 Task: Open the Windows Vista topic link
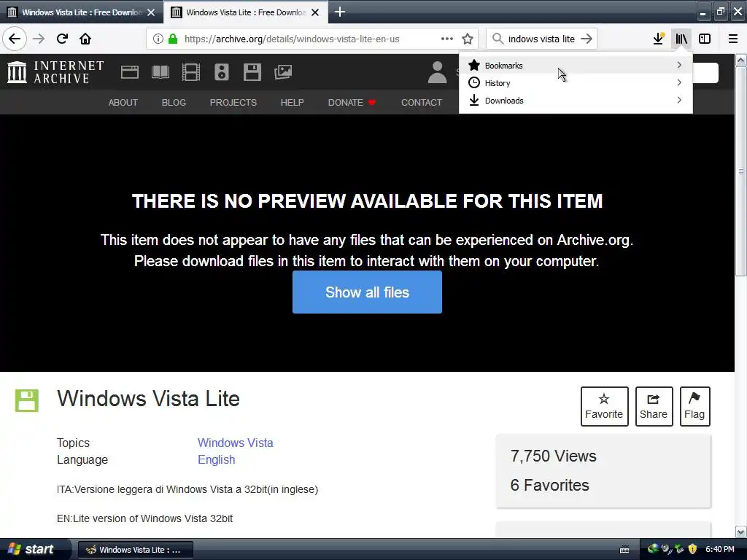[x=236, y=443]
